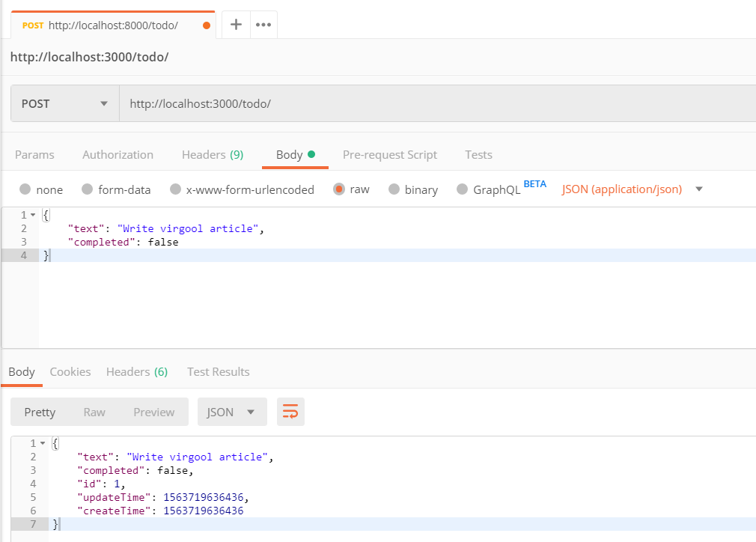
Task: Click the BETA label next to GraphQL
Action: [534, 183]
